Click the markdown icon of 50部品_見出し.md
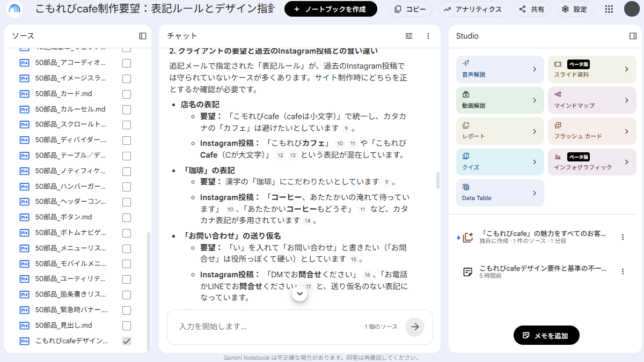The height and width of the screenshot is (362, 644). point(24,326)
